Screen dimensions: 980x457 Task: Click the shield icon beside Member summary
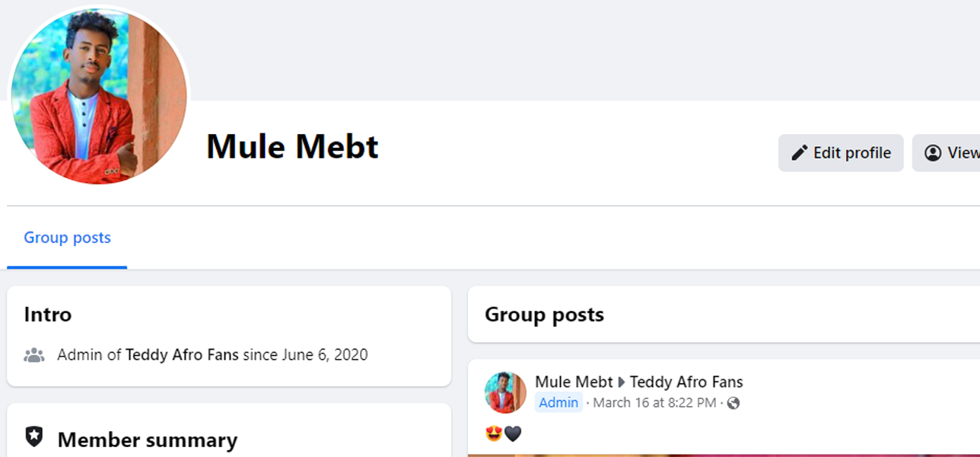[34, 437]
